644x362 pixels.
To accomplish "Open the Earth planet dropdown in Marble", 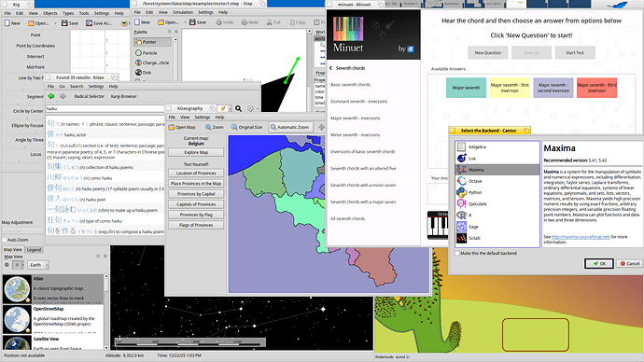I will click(38, 265).
